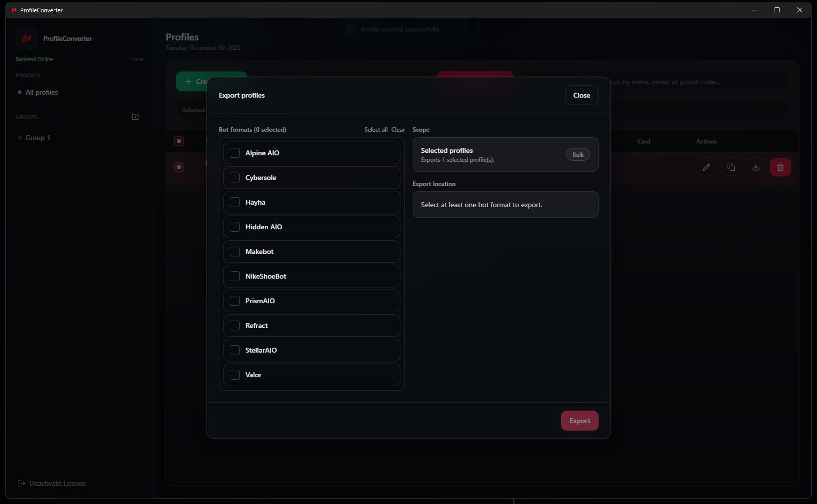Select the All profiles view
This screenshot has width=817, height=504.
(x=42, y=92)
